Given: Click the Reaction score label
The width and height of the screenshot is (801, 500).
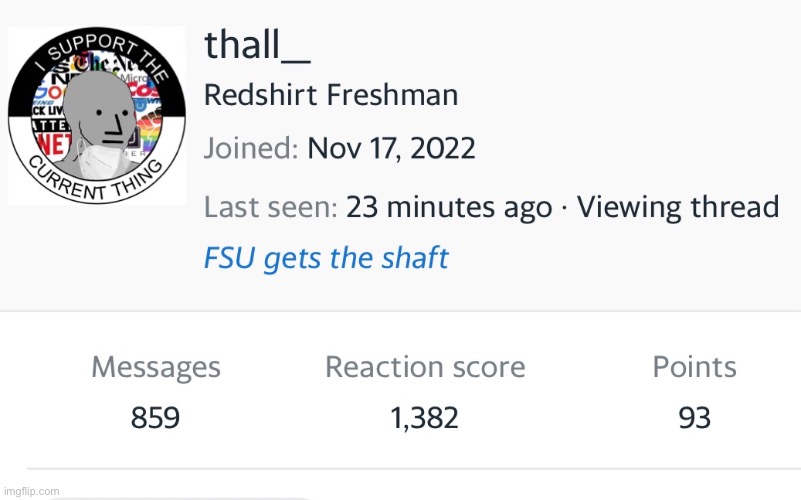Looking at the screenshot, I should coord(425,367).
